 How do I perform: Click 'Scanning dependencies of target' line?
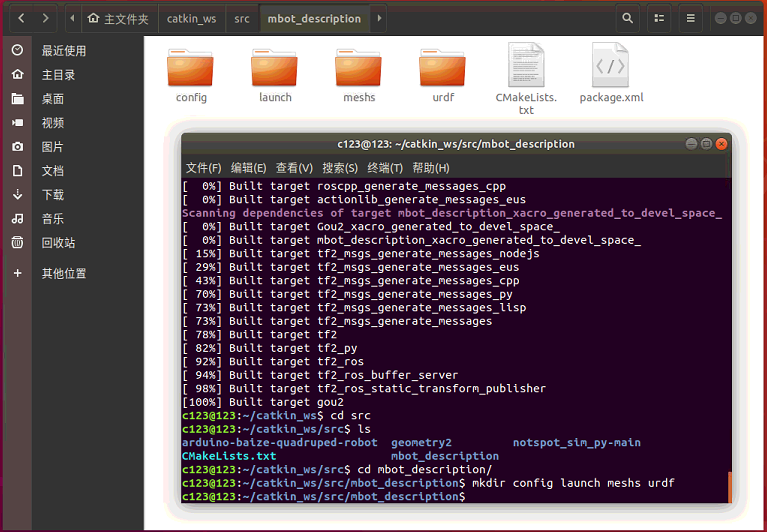(x=452, y=213)
